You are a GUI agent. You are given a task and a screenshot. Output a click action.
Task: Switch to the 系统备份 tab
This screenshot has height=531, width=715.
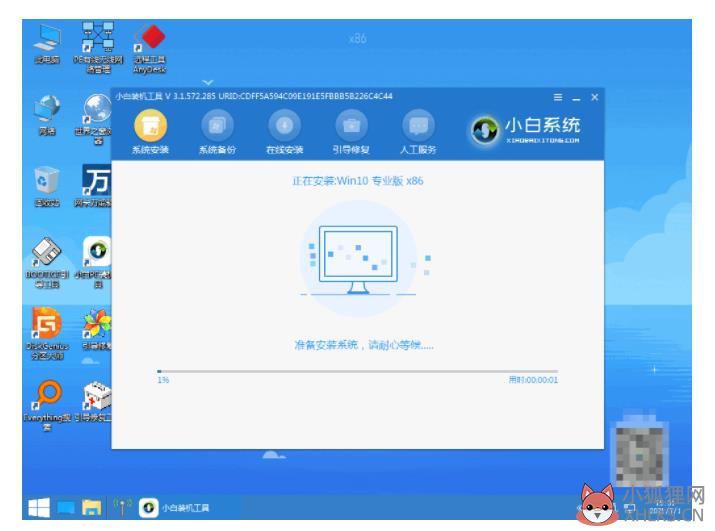[218, 132]
